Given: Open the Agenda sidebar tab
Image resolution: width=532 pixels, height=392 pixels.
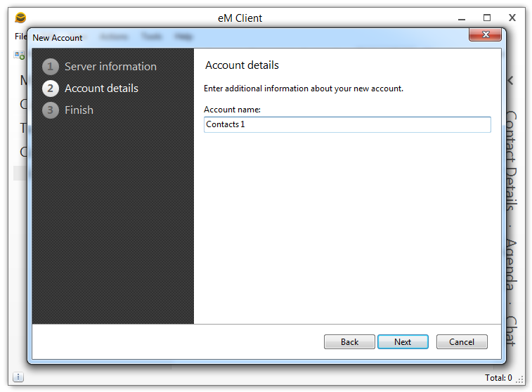Looking at the screenshot, I should click(x=512, y=265).
